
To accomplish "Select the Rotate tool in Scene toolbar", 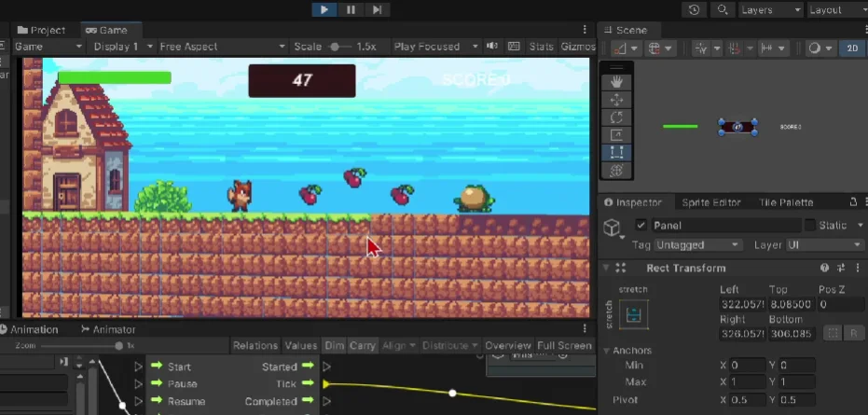I will [x=616, y=118].
